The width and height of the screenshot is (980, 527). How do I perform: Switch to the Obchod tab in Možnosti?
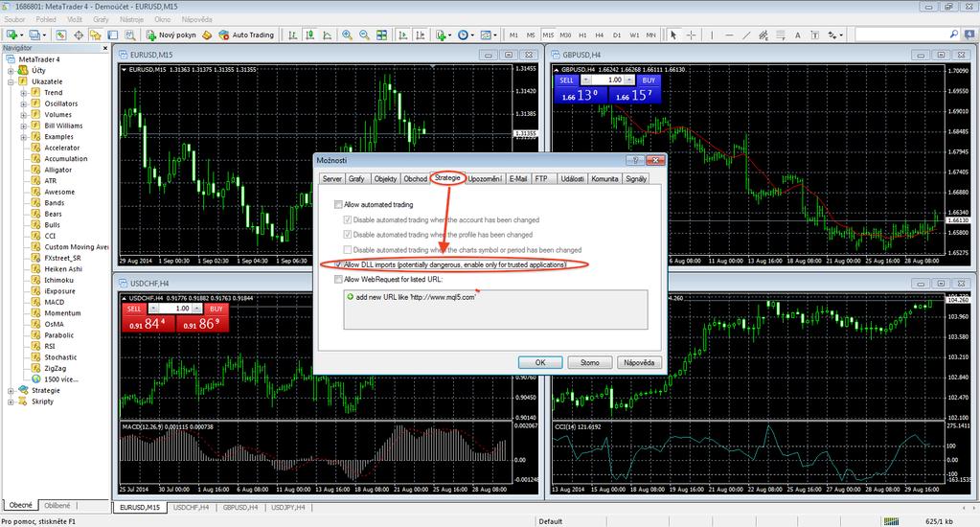pyautogui.click(x=415, y=179)
